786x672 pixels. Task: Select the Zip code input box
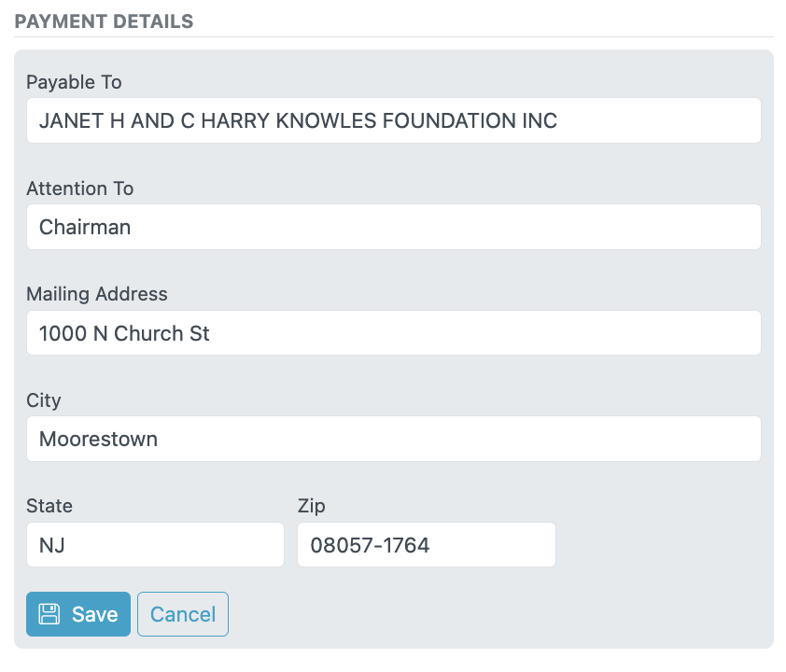tap(426, 545)
